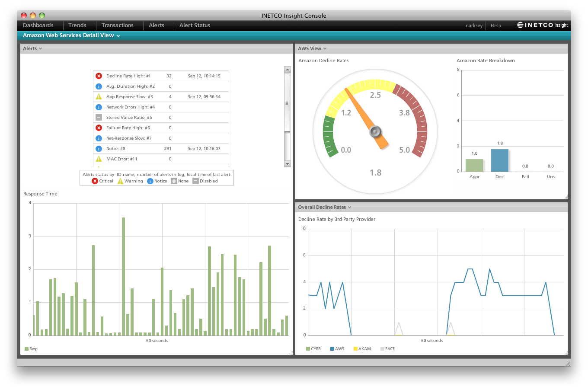Click the Disabled legend icon
The width and height of the screenshot is (588, 390).
tap(195, 181)
